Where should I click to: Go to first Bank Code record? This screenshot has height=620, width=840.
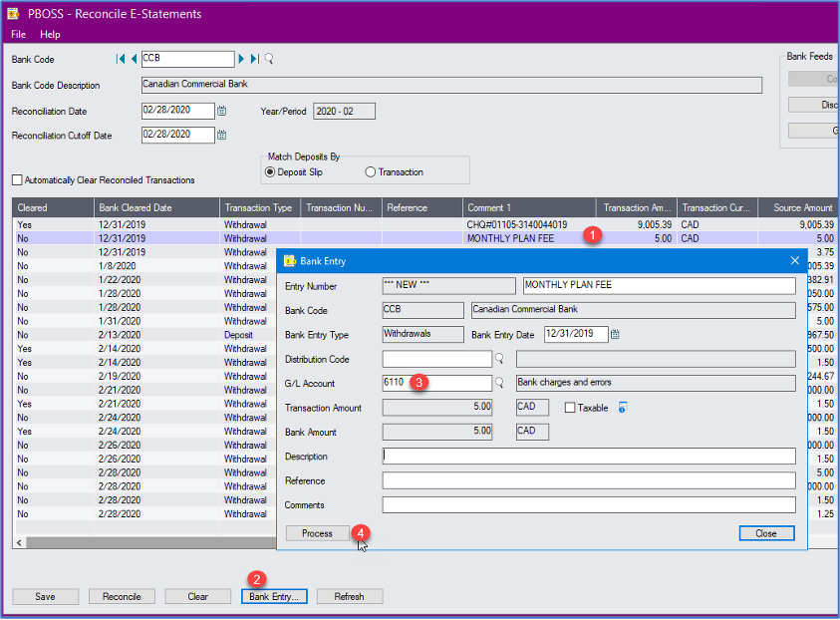pyautogui.click(x=121, y=59)
